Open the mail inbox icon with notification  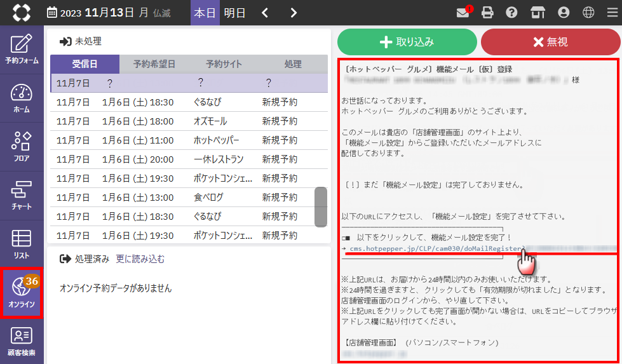463,13
